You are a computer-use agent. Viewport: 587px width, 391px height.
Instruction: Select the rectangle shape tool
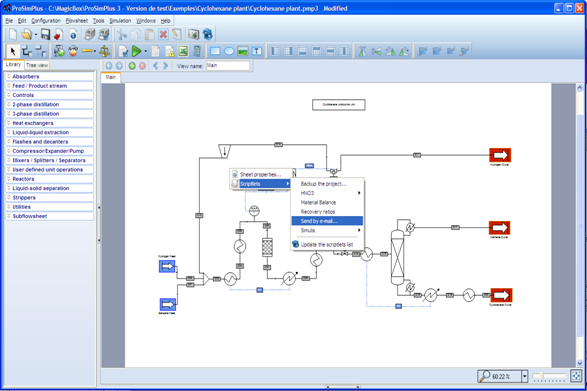click(x=215, y=51)
